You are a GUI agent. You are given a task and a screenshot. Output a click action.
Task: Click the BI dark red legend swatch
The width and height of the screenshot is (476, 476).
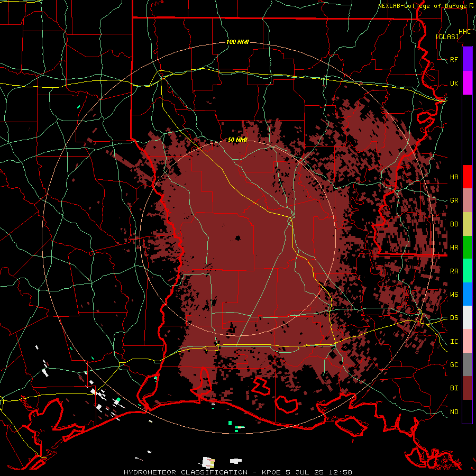[467, 388]
